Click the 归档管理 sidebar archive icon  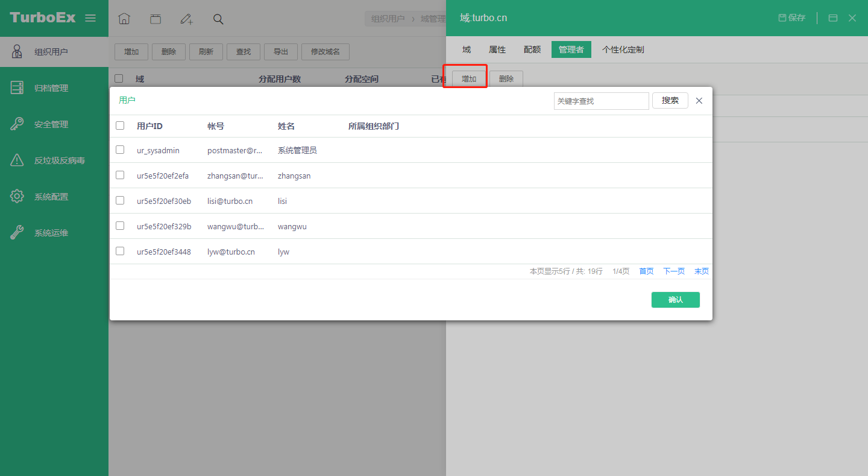[x=17, y=88]
